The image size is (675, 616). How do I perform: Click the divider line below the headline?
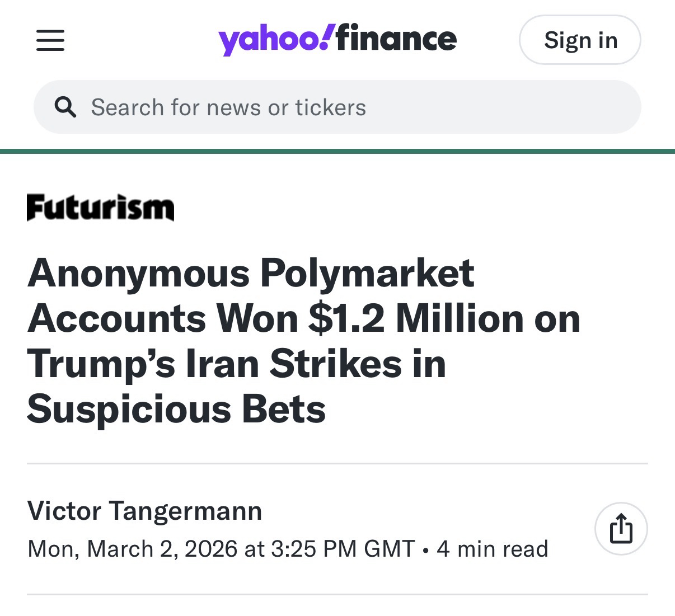[337, 463]
